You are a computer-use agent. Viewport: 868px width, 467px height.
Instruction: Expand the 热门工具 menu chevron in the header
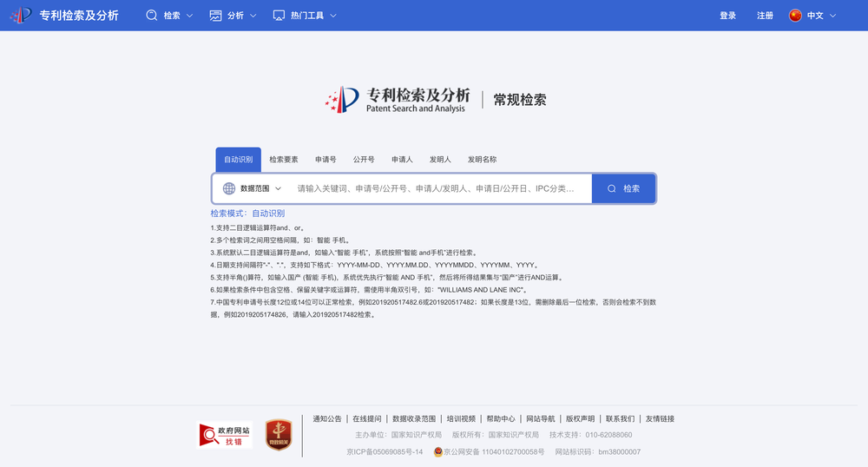pyautogui.click(x=333, y=16)
